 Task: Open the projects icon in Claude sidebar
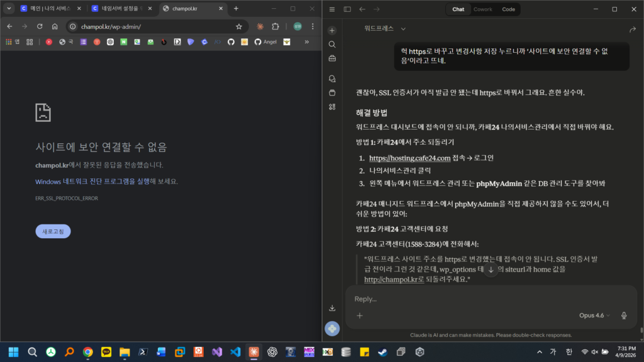[x=332, y=93]
